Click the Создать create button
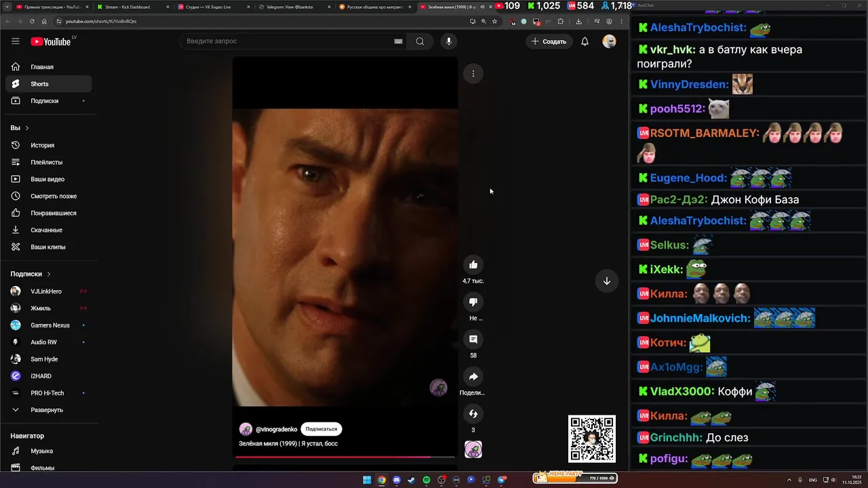The image size is (868, 488). coord(549,41)
